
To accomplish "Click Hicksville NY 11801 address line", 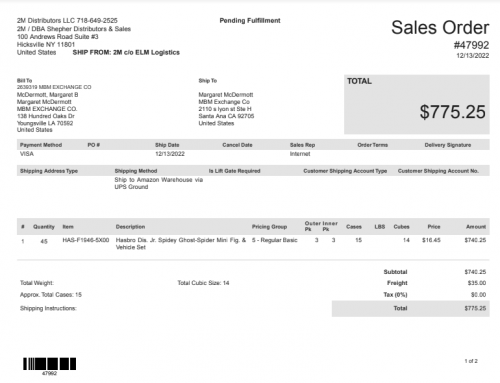I will [46, 44].
